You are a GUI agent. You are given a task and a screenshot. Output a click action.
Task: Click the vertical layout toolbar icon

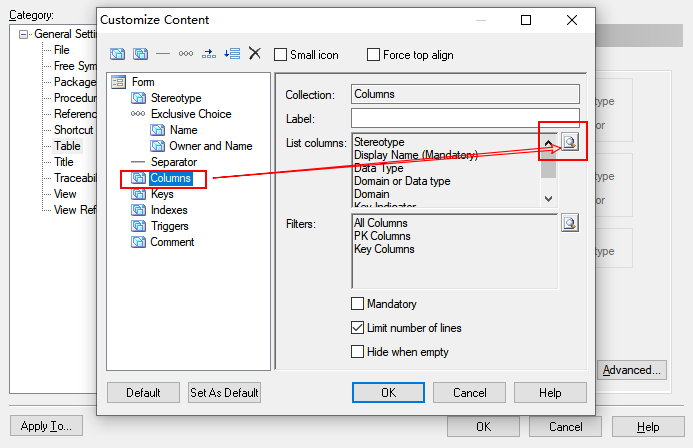(232, 54)
